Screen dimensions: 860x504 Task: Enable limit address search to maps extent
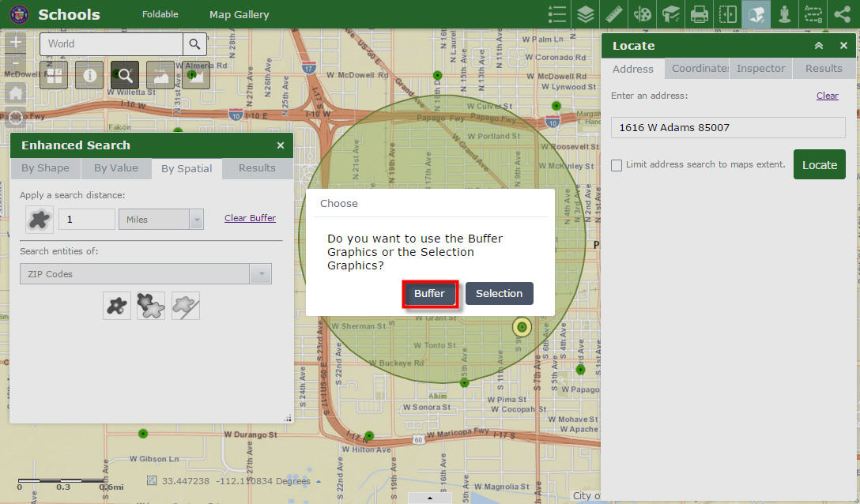[617, 165]
